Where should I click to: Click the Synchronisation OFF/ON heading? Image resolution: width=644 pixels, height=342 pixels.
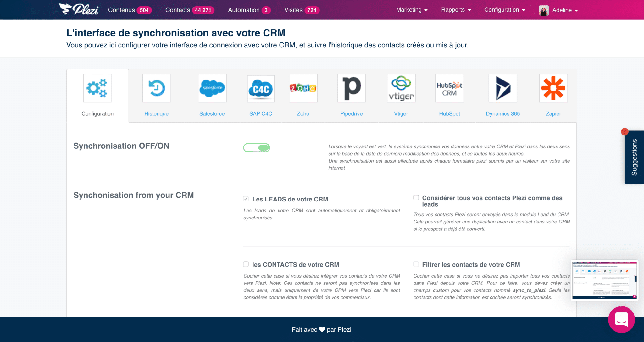click(x=121, y=146)
